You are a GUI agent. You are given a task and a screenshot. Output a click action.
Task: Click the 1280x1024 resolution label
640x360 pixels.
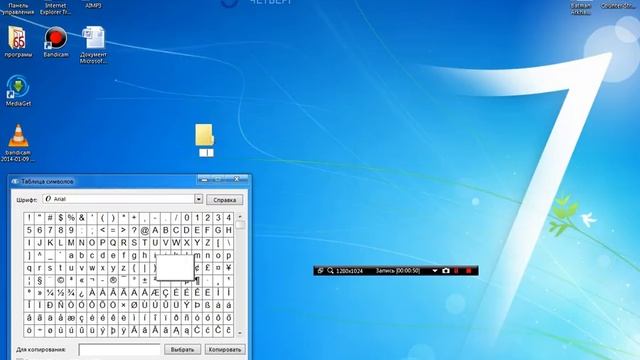point(349,271)
